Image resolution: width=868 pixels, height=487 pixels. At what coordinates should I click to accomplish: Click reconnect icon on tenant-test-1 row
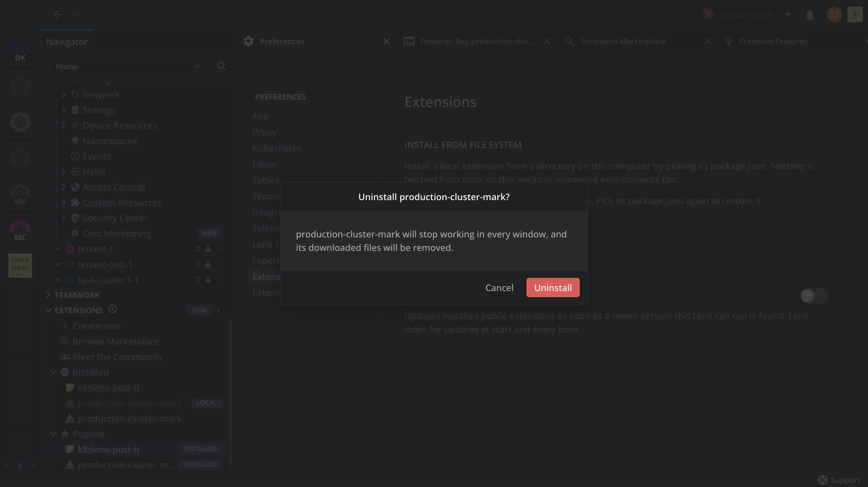198,264
